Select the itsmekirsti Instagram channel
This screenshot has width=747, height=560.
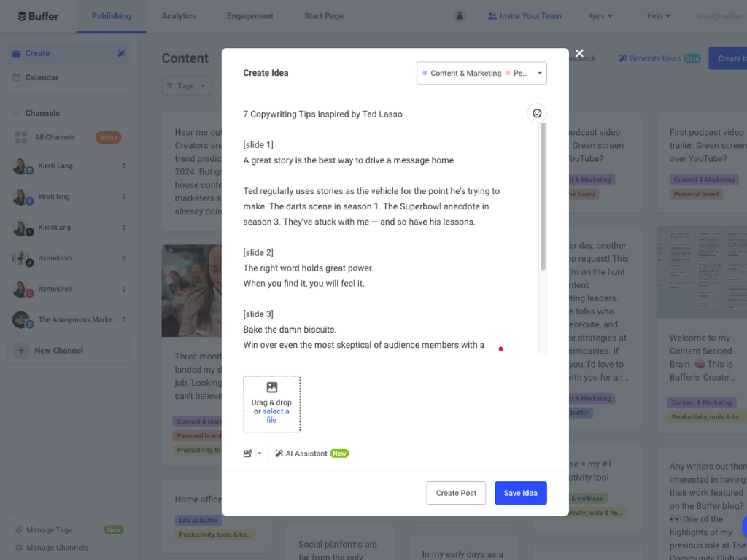click(69, 289)
